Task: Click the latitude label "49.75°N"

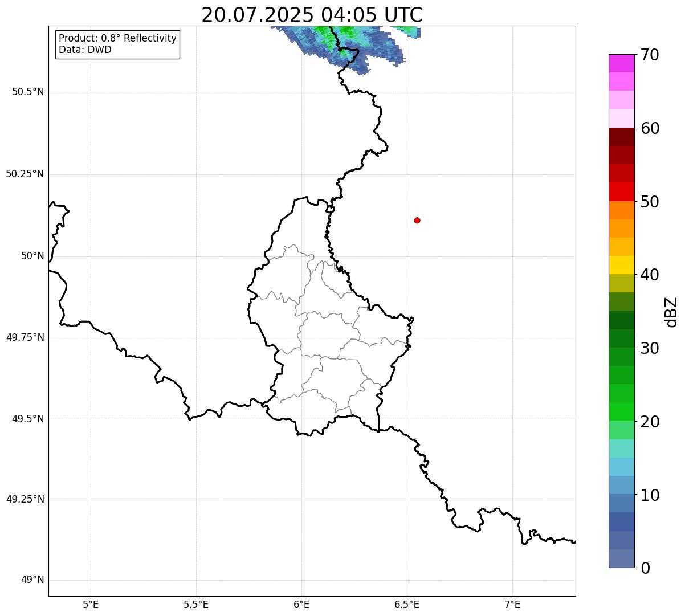Action: point(25,337)
